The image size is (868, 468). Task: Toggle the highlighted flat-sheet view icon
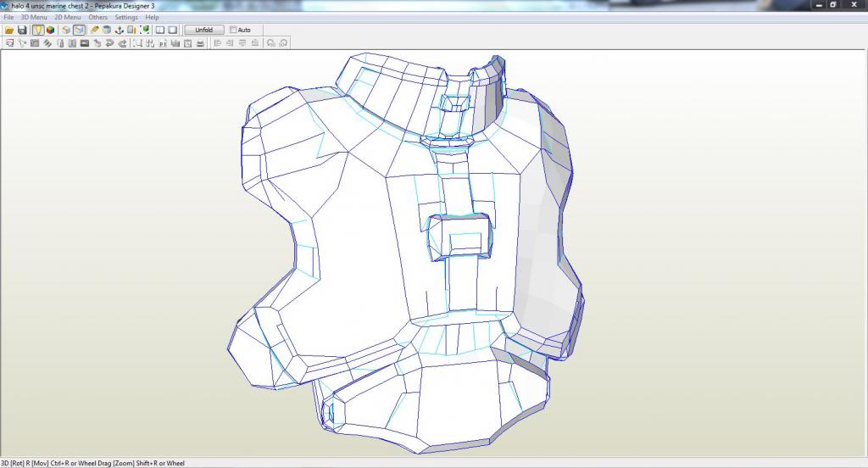pyautogui.click(x=79, y=30)
